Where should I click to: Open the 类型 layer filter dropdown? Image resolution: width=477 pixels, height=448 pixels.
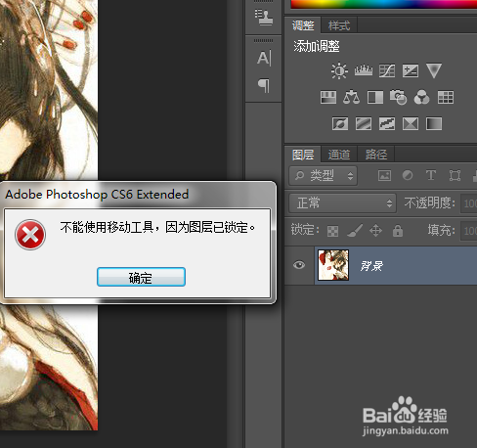tap(323, 176)
